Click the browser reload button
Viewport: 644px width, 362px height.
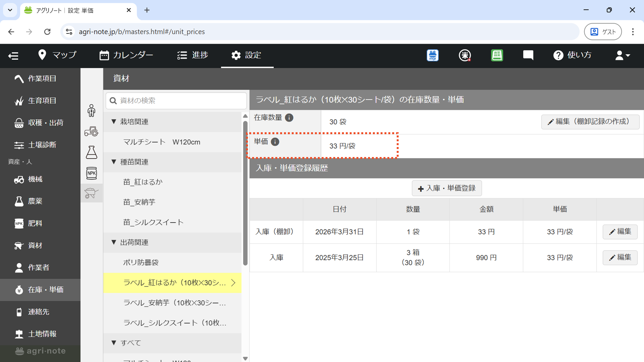(47, 32)
